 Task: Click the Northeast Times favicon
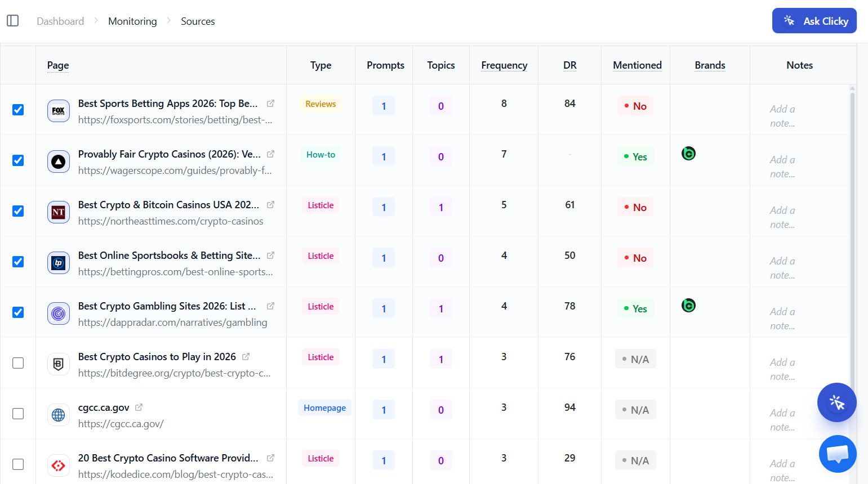[59, 212]
